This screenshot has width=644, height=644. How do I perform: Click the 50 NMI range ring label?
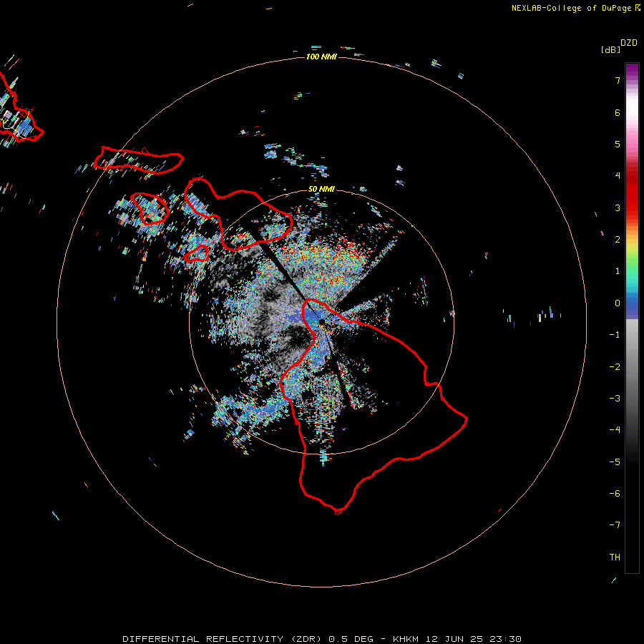(321, 189)
